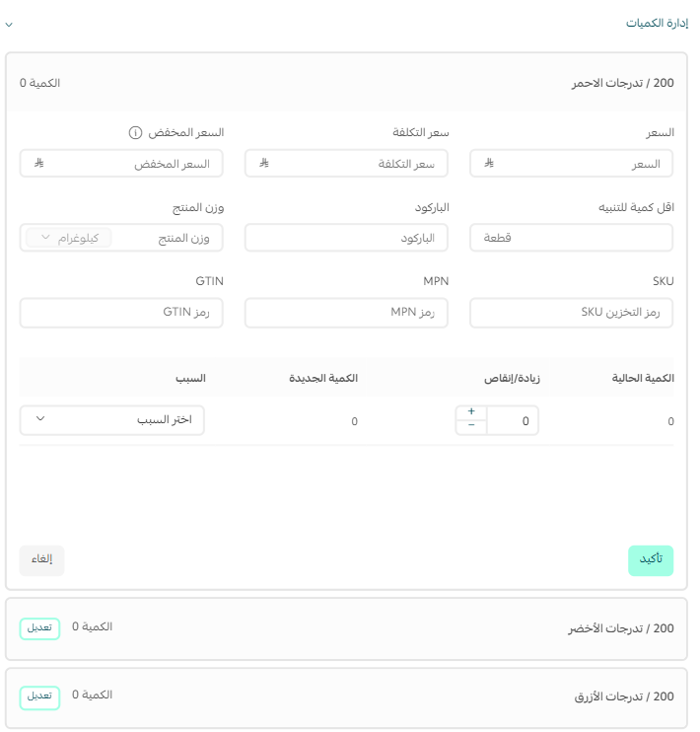Click the وزن المنتج weight input
700x732 pixels.
[x=168, y=238]
